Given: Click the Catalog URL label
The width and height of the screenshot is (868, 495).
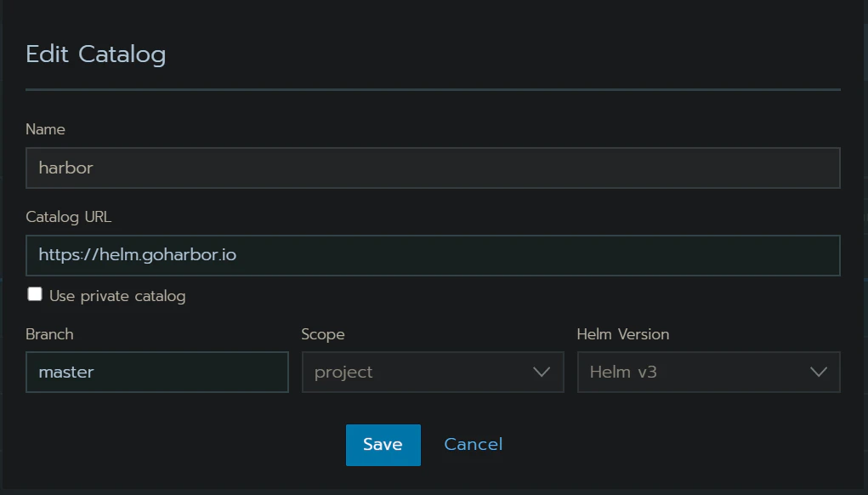Looking at the screenshot, I should click(x=69, y=217).
